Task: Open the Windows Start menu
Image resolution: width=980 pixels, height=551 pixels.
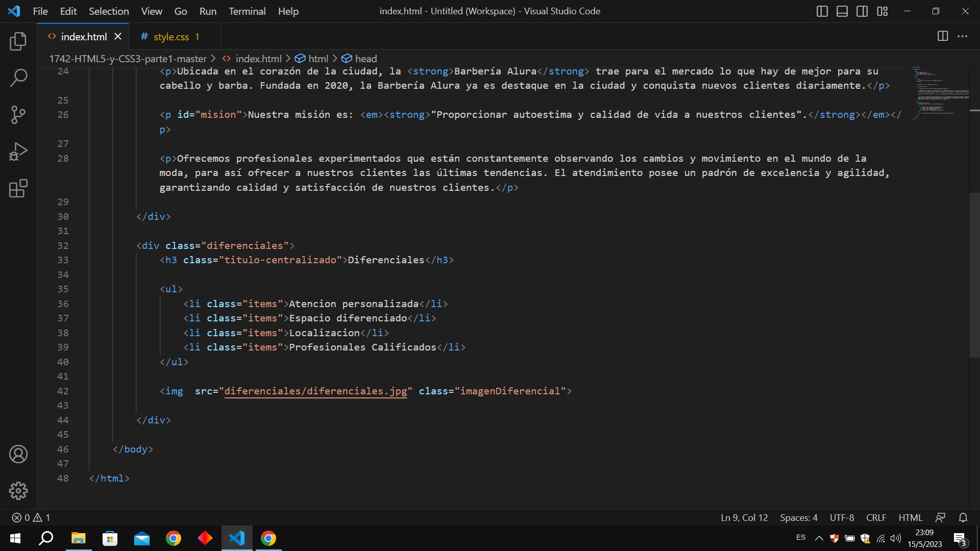Action: [15, 538]
